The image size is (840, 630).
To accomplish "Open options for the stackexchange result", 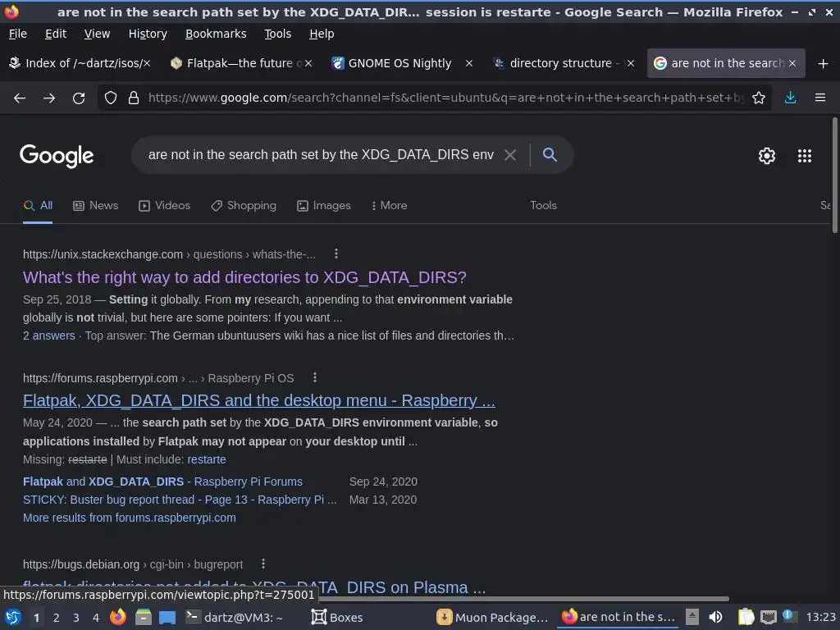I will point(336,254).
